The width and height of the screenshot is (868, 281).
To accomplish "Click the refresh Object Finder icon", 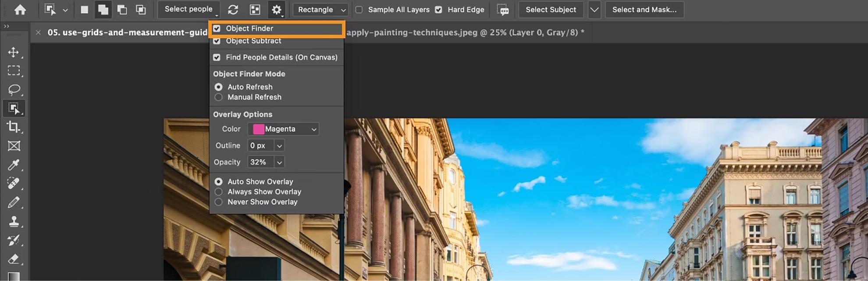I will coord(233,10).
